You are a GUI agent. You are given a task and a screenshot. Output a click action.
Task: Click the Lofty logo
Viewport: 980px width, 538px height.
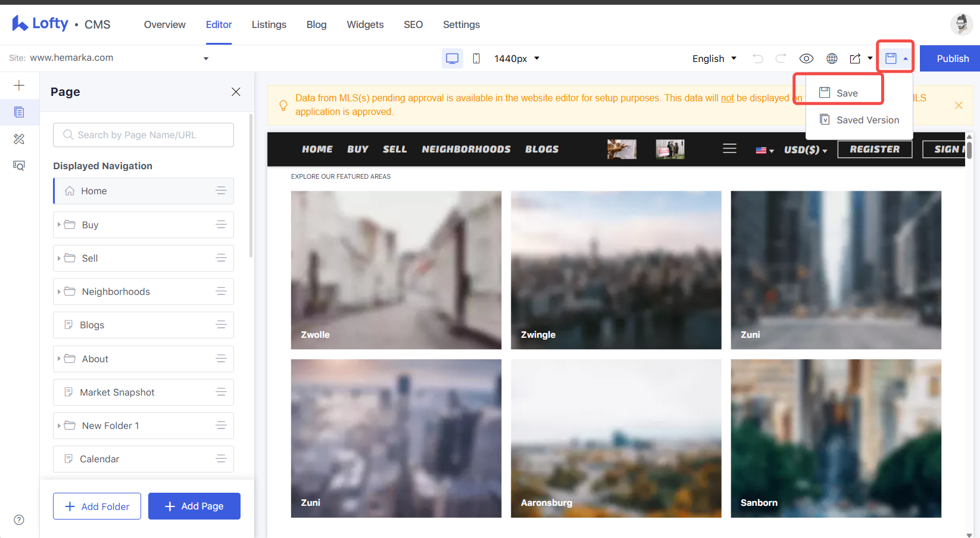[40, 24]
